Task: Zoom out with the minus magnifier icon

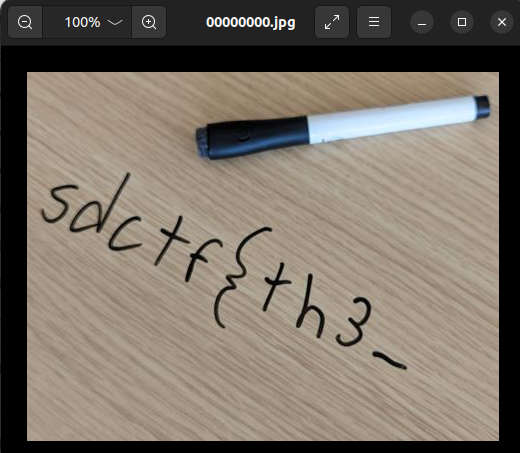Action: pyautogui.click(x=25, y=22)
